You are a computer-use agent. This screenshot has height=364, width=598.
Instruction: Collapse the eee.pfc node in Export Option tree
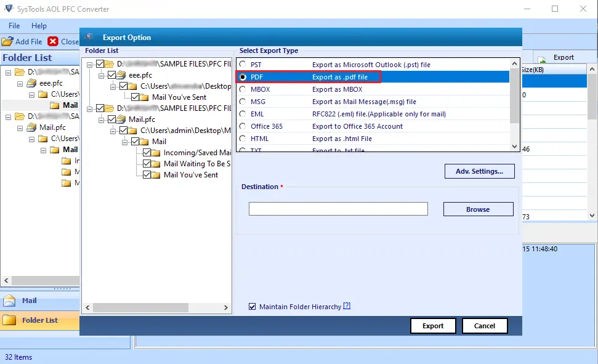[x=101, y=76]
